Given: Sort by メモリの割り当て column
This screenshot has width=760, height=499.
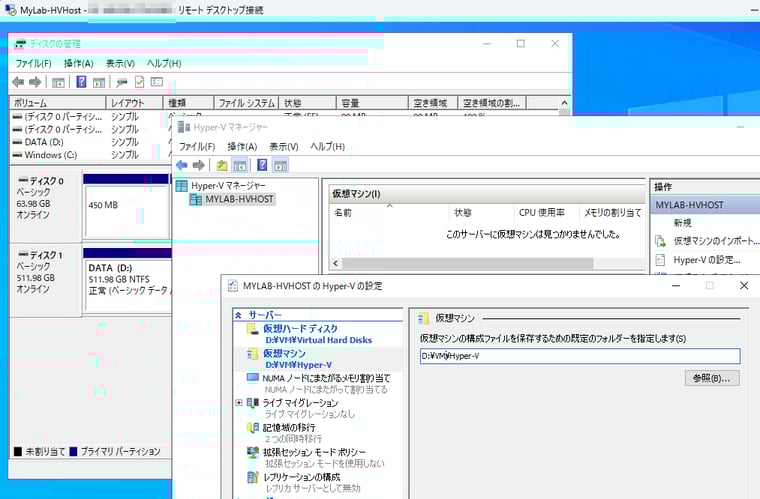Looking at the screenshot, I should point(613,213).
